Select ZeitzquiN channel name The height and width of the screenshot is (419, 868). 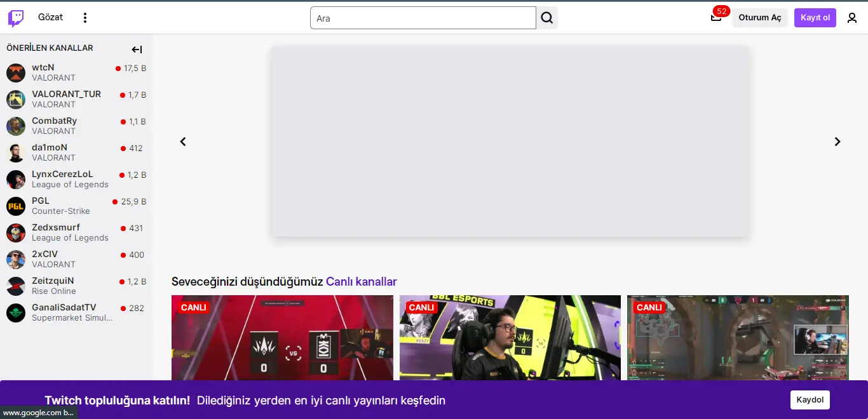(x=53, y=281)
